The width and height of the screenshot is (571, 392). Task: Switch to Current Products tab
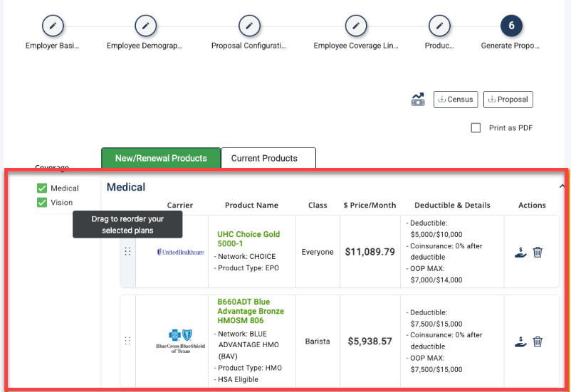268,158
